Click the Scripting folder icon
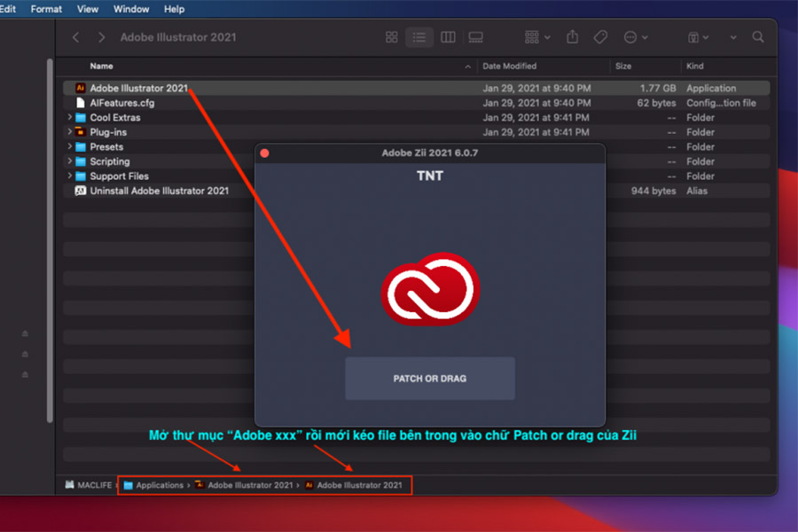This screenshot has height=532, width=798. tap(81, 162)
